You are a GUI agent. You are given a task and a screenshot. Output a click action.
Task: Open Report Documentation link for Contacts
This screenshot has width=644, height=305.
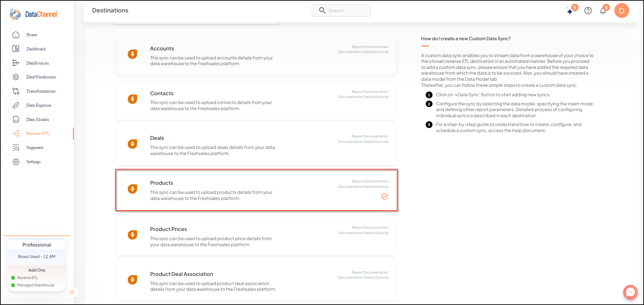370,92
